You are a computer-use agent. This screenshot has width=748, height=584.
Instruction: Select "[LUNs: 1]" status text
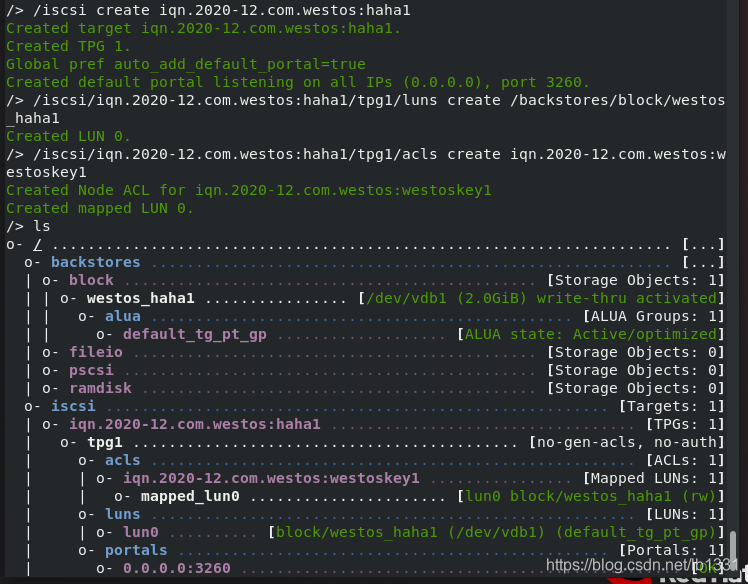click(685, 514)
